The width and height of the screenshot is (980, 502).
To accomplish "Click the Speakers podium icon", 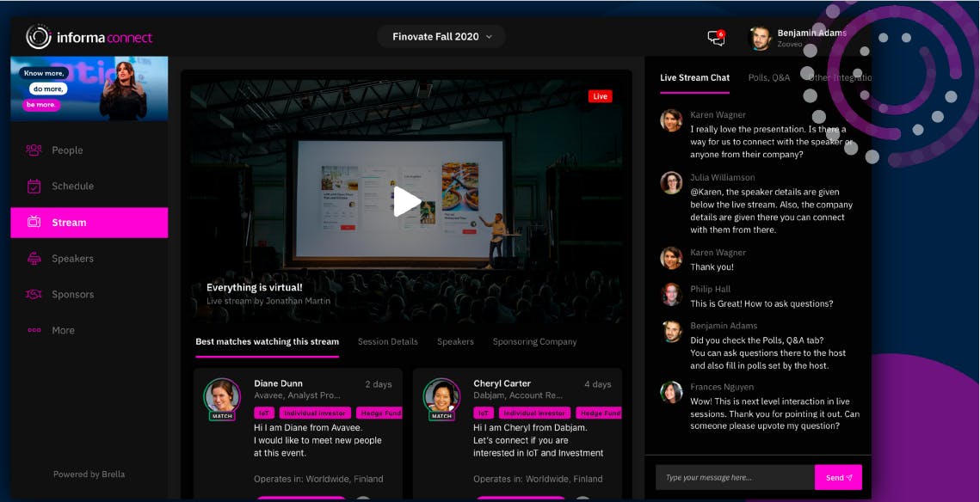I will [34, 259].
